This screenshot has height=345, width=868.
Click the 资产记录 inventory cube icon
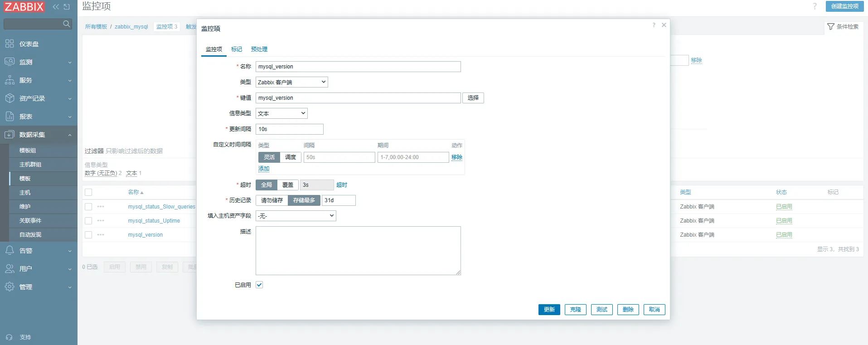click(x=10, y=98)
